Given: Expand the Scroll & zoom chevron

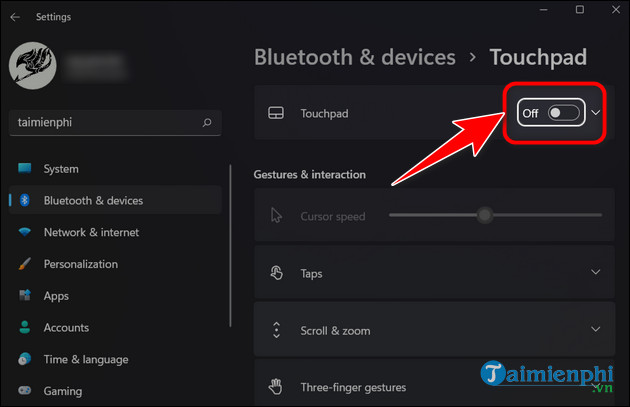Looking at the screenshot, I should pos(595,329).
